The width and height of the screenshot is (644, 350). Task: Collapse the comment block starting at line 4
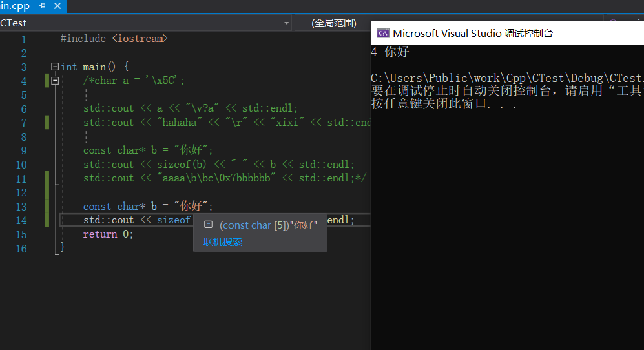[x=55, y=81]
